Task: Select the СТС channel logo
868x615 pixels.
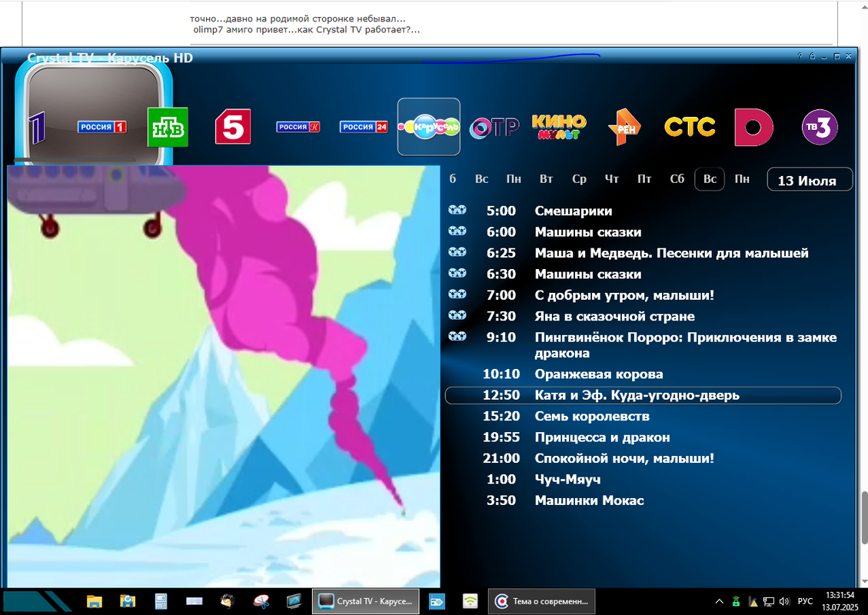Action: (690, 127)
